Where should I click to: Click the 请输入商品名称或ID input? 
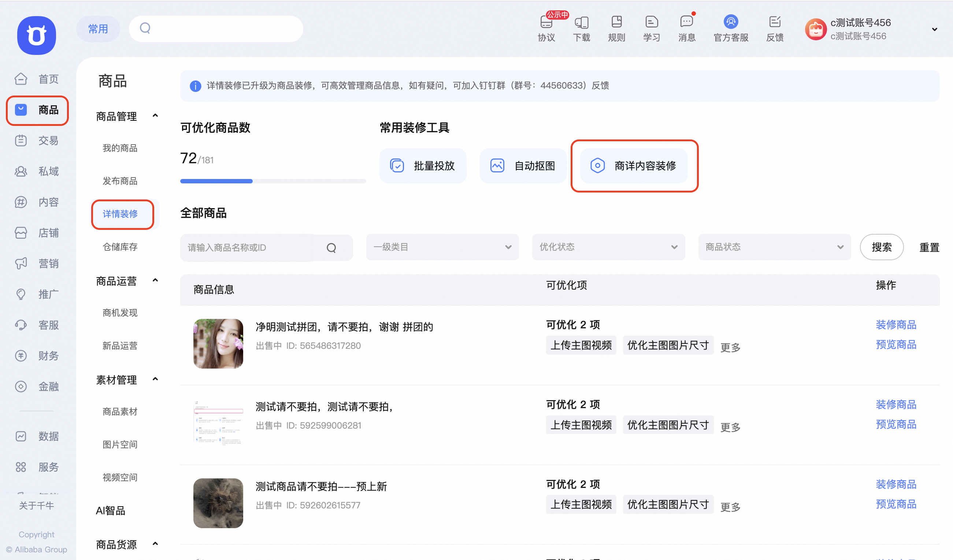[x=247, y=247]
